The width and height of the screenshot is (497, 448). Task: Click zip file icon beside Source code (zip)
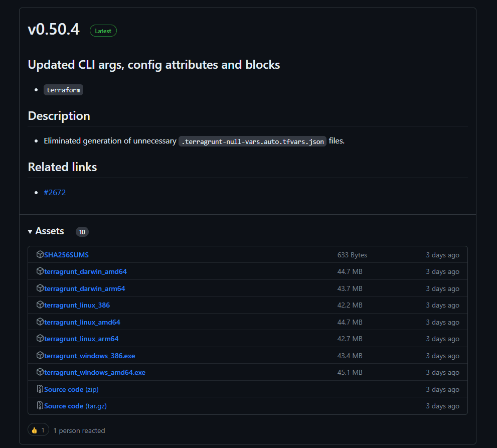click(x=40, y=389)
